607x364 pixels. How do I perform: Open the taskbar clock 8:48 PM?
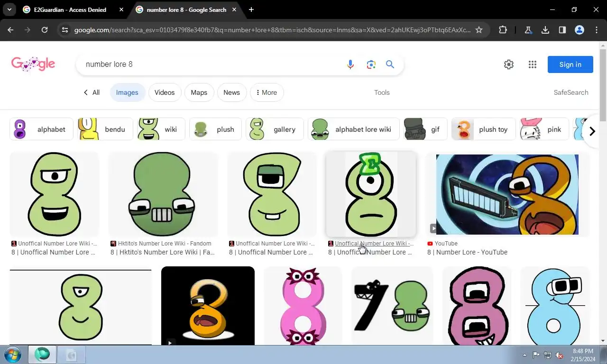583,355
